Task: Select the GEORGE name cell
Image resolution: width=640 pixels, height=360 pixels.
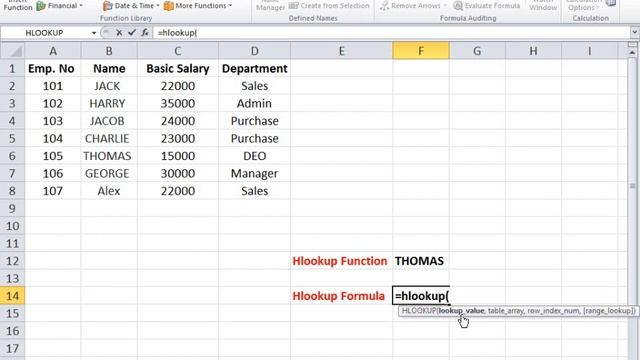Action: pos(109,173)
